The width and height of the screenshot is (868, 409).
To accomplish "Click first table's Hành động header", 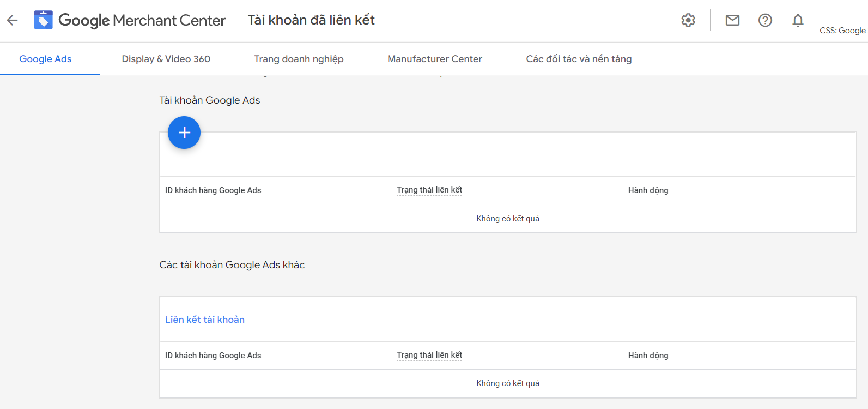I will (648, 190).
